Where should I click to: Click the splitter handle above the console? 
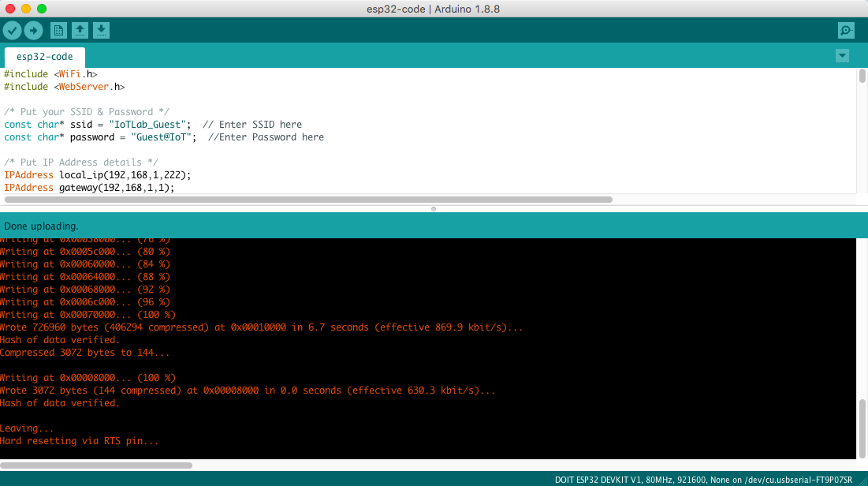click(434, 208)
